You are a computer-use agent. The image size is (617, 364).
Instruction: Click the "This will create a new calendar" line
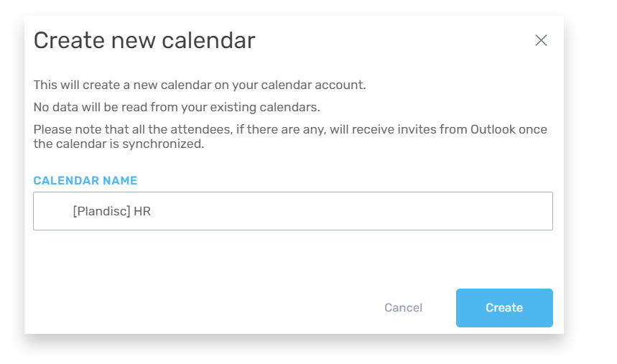[x=200, y=85]
